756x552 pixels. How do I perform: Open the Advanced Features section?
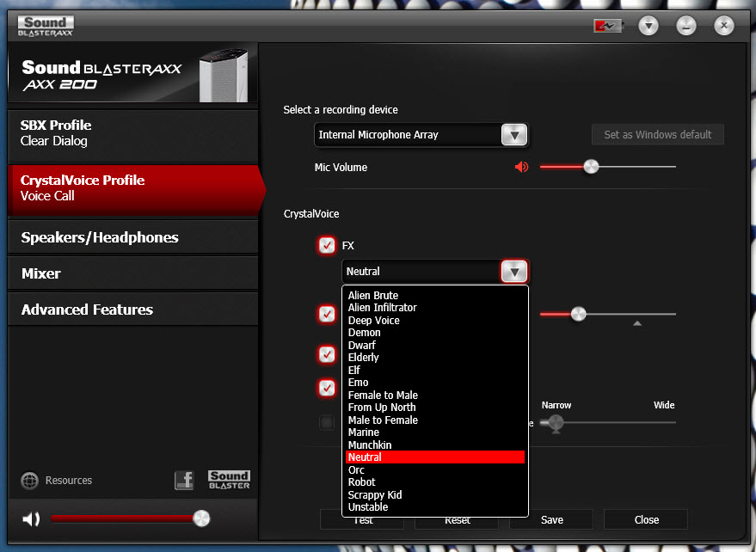pos(133,310)
